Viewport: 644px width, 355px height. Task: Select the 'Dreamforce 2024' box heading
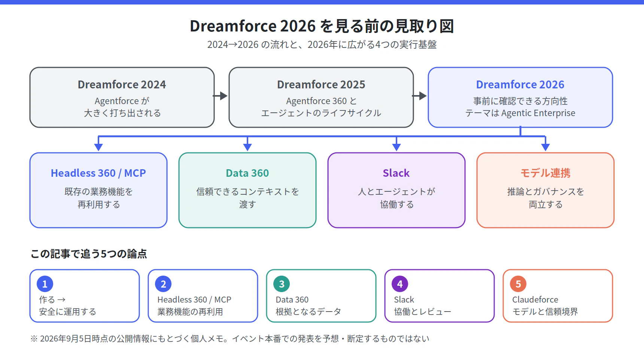tap(122, 85)
